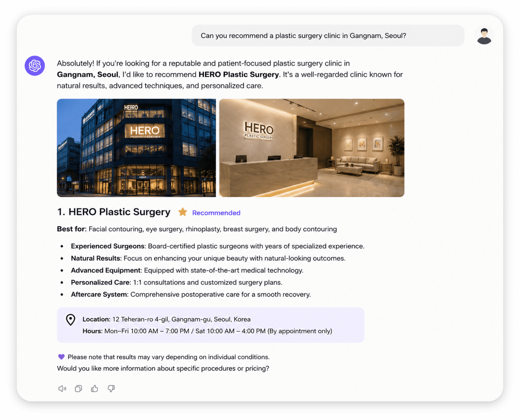Click the ChatGPT assistant logo avatar
The width and height of the screenshot is (520, 420).
pos(35,66)
